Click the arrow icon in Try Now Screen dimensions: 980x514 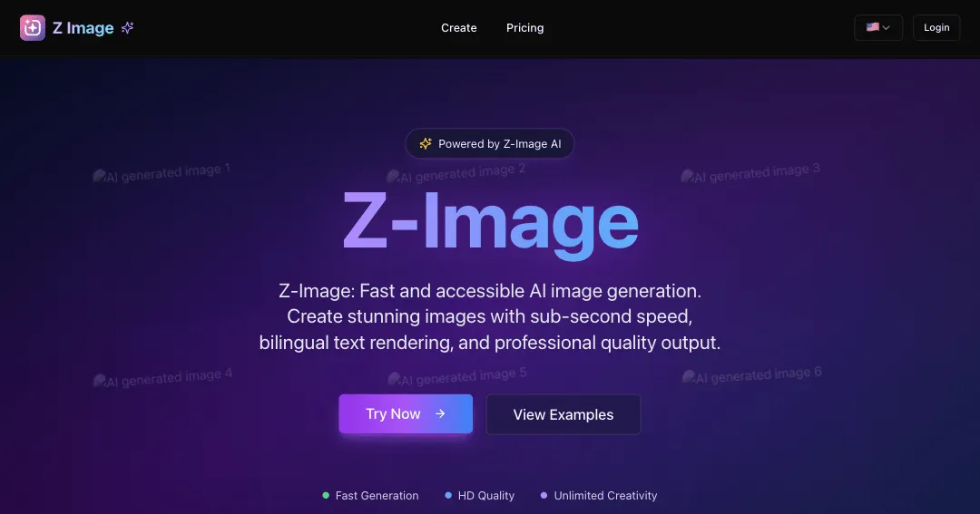tap(440, 413)
